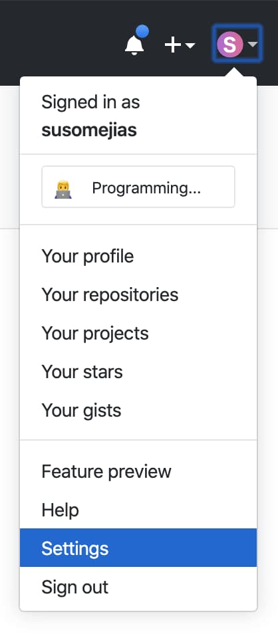Expand the caret beside the plus icon
278x644 pixels.
point(190,45)
